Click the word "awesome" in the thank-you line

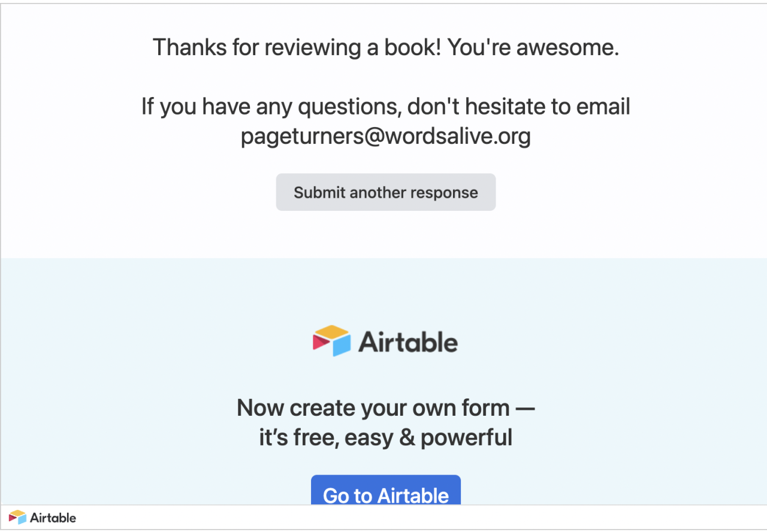click(x=565, y=47)
